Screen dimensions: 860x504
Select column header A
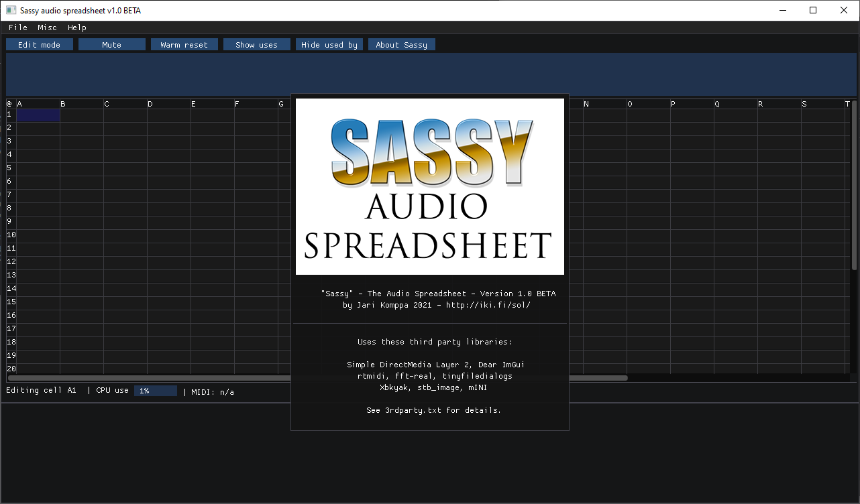38,104
